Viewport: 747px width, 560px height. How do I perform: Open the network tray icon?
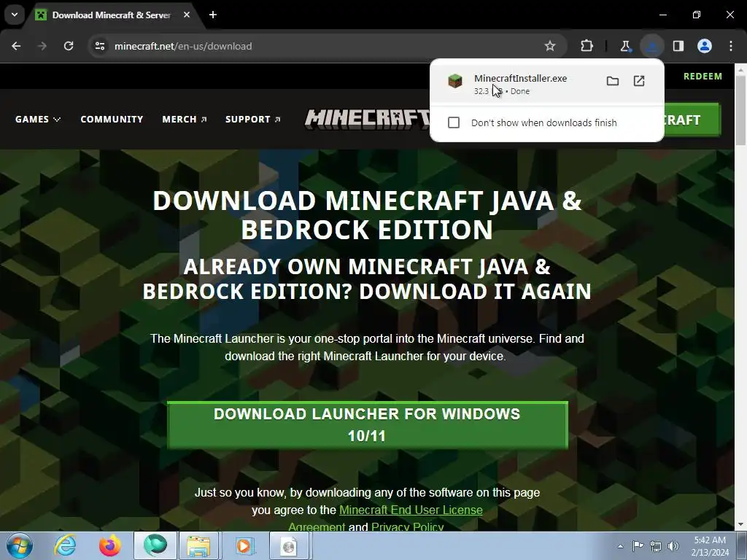tap(656, 546)
